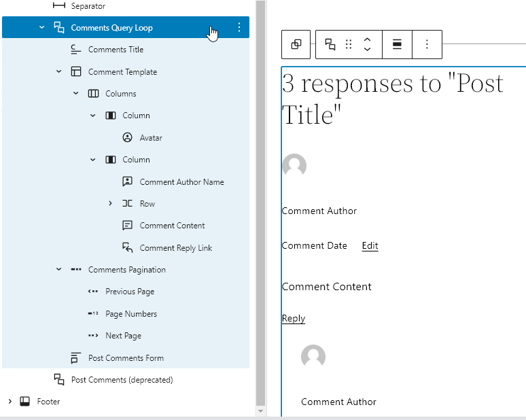Select parent block button in toolbar
This screenshot has width=526, height=420.
(x=296, y=44)
